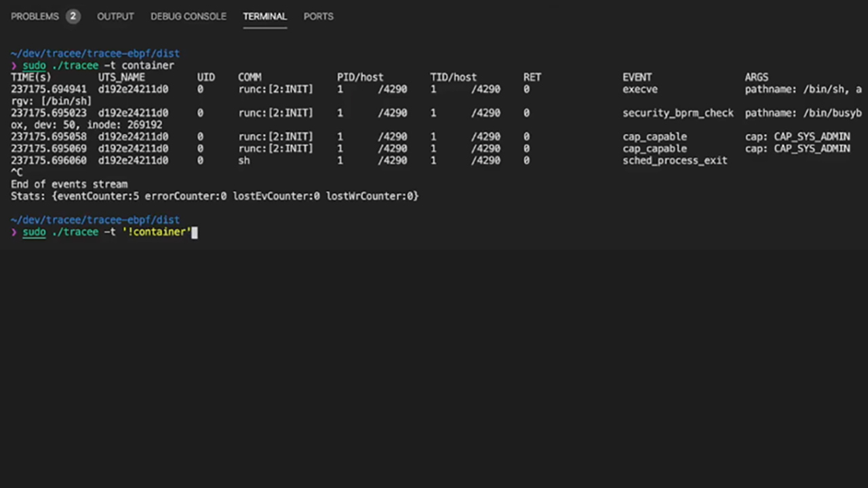Click the ARGS column header
The height and width of the screenshot is (488, 868).
(x=757, y=77)
